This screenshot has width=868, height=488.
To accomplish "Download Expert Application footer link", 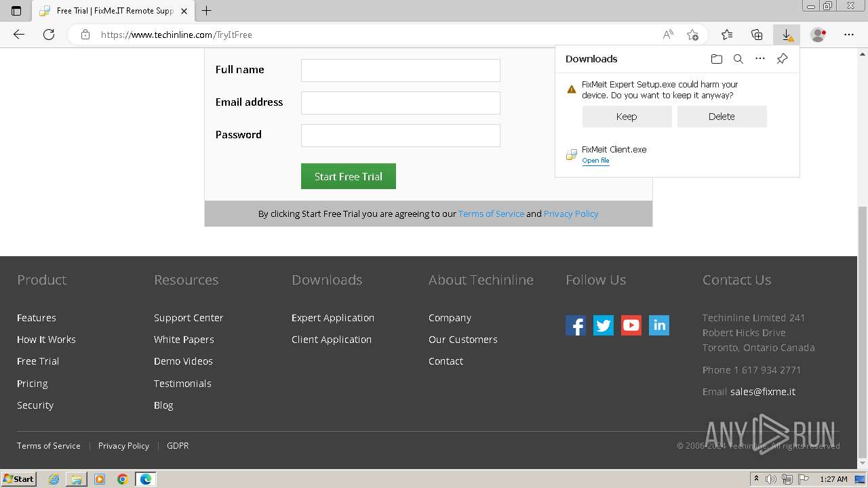I will pyautogui.click(x=333, y=318).
